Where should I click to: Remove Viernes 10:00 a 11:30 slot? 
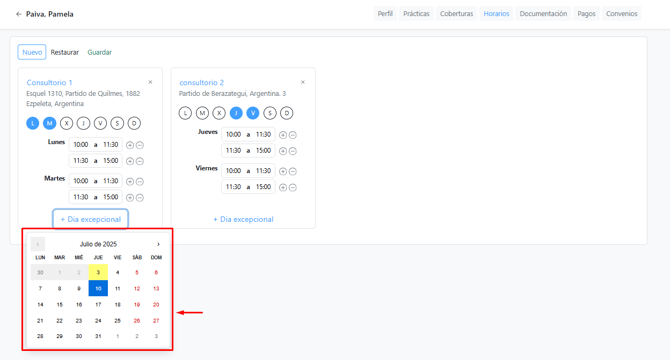[293, 171]
